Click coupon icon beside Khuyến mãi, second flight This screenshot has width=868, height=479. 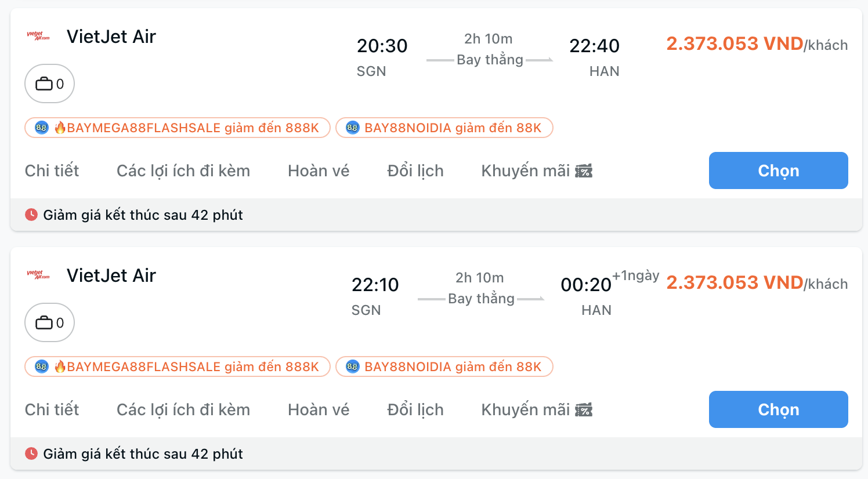coord(584,410)
